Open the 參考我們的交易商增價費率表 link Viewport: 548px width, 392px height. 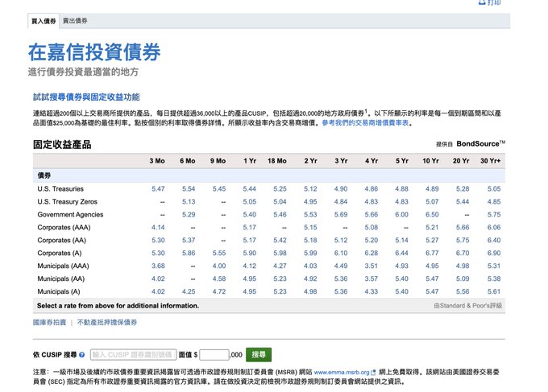[367, 123]
